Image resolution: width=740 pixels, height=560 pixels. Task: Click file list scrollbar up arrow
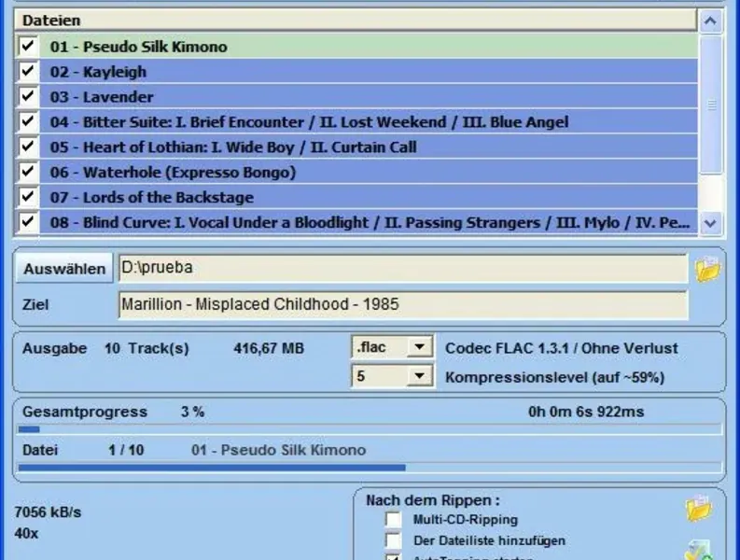pos(710,21)
